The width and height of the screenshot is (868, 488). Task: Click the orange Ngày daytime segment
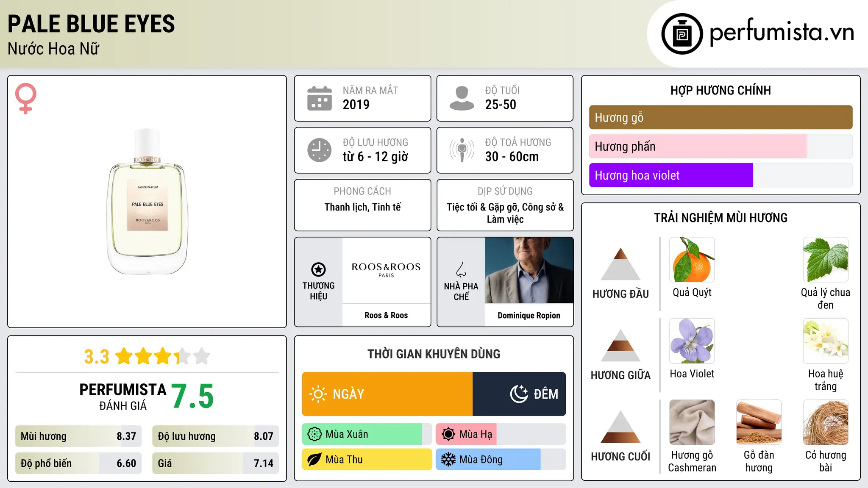387,394
